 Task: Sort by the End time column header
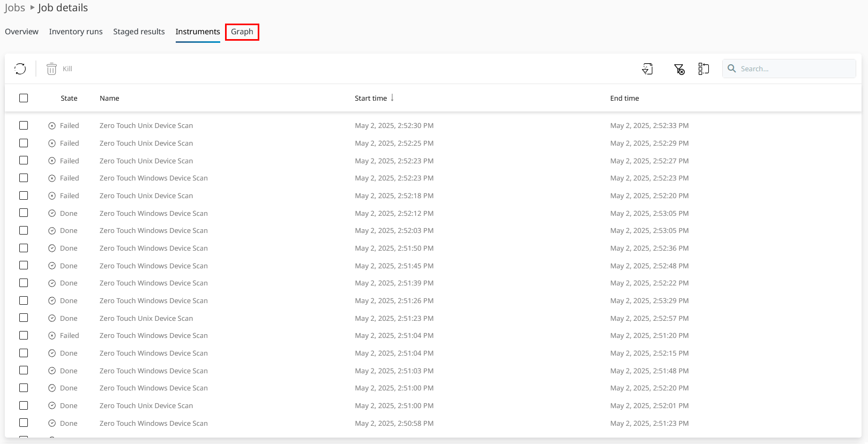tap(624, 98)
